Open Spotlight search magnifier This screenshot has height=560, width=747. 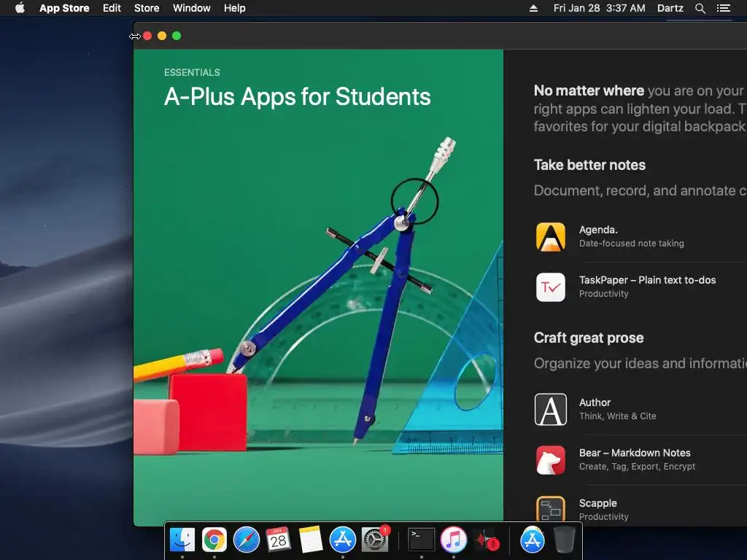(x=700, y=8)
